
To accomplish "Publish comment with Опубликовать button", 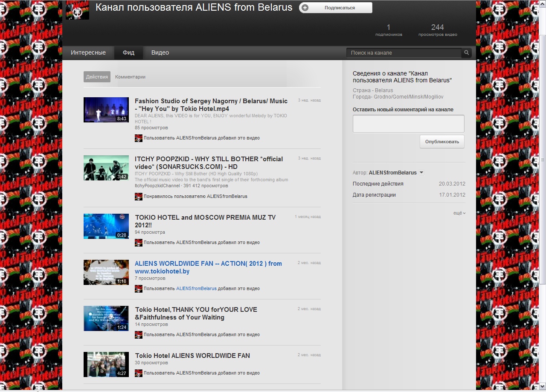I will [442, 142].
